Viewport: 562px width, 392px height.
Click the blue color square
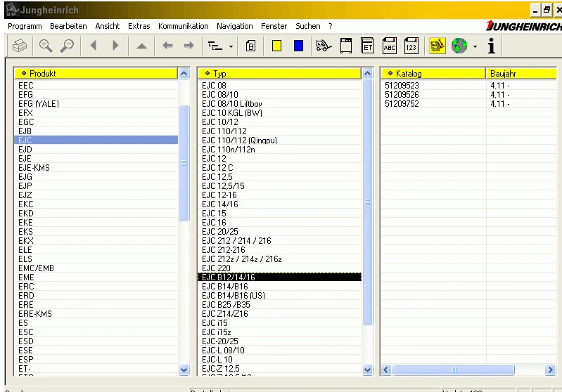(298, 46)
